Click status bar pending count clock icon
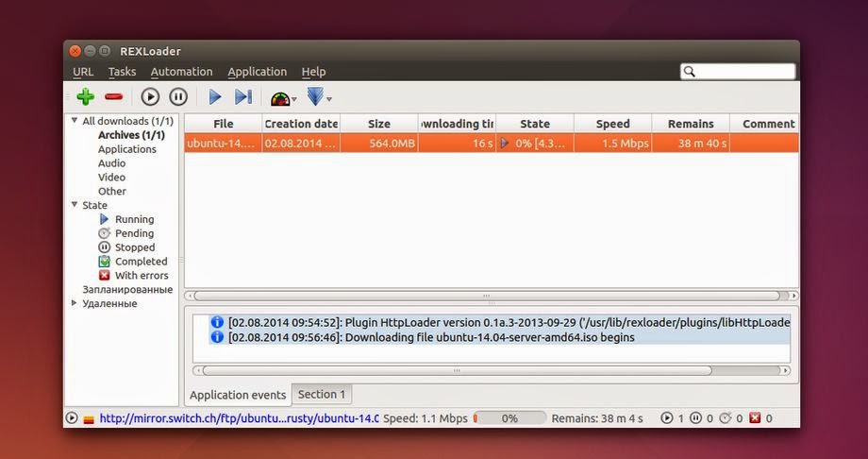 point(726,418)
